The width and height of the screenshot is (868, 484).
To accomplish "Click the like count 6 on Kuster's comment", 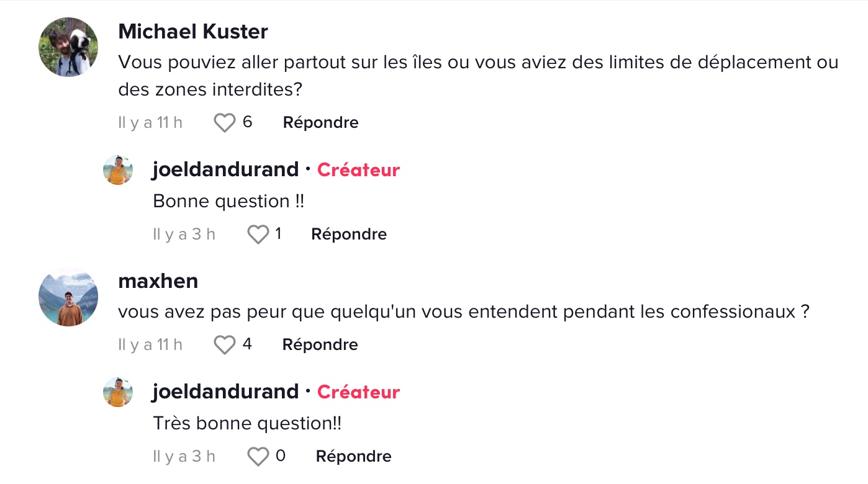I will [x=247, y=122].
